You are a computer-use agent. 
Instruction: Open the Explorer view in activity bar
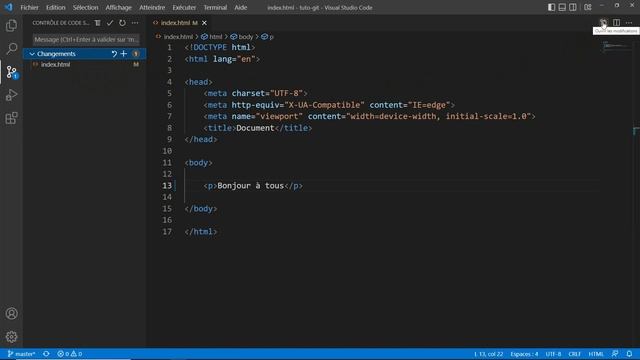[11, 26]
